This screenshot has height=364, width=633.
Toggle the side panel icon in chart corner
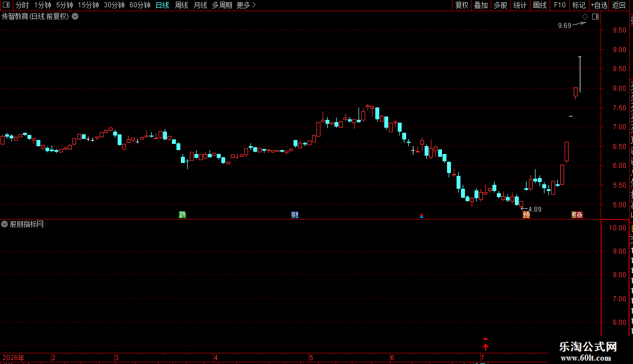coord(595,17)
